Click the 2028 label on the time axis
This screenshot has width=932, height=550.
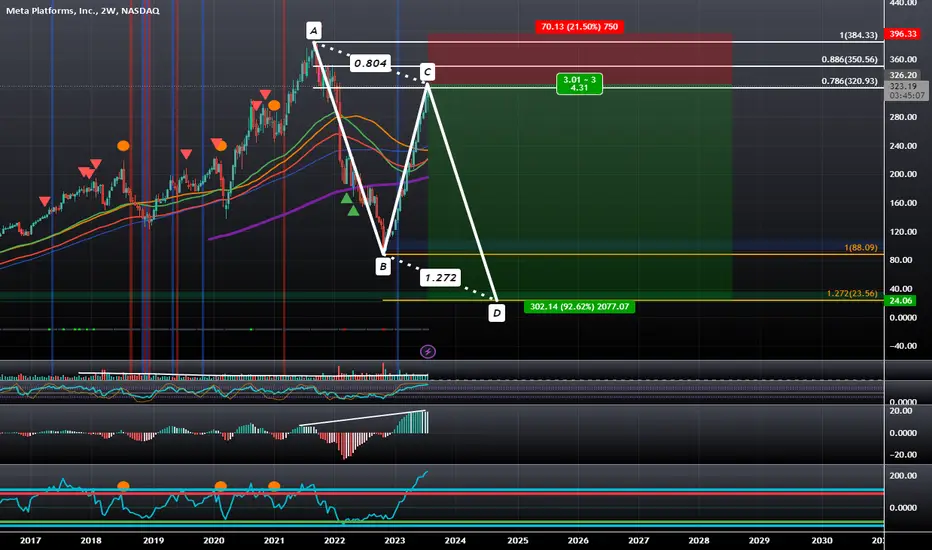[x=699, y=540]
